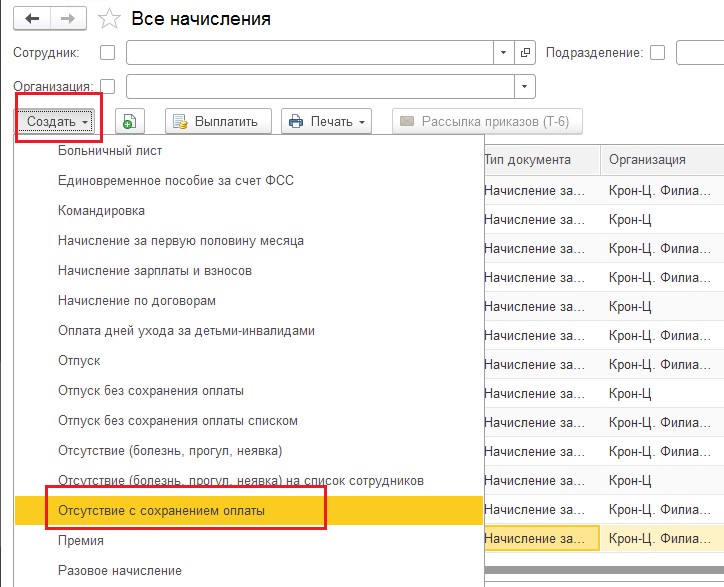Image resolution: width=724 pixels, height=587 pixels.
Task: Expand the Сотрудник field dropdown arrow
Action: coord(504,53)
